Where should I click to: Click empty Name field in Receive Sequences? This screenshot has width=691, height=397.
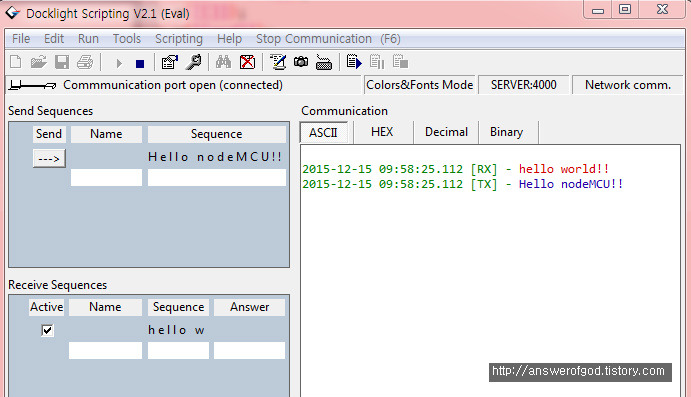(105, 351)
